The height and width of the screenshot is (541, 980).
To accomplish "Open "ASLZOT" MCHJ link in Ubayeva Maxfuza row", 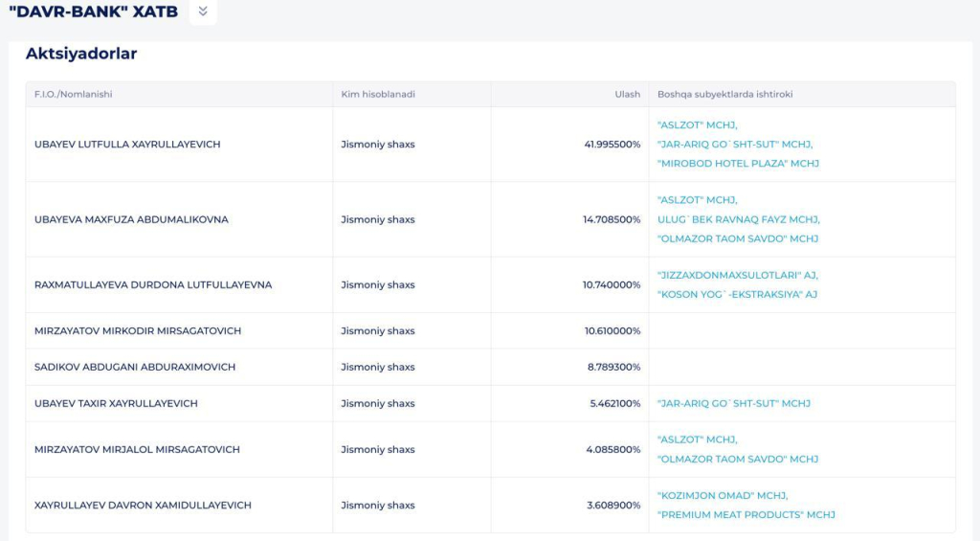I will tap(697, 200).
